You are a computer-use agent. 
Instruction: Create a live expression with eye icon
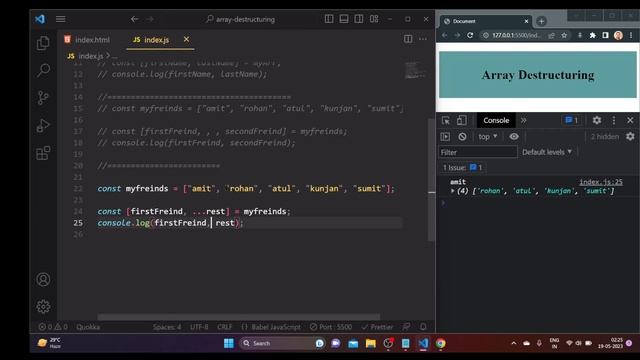(x=514, y=137)
